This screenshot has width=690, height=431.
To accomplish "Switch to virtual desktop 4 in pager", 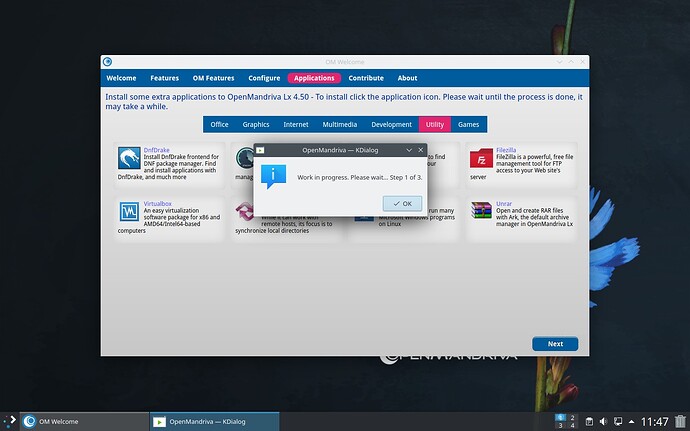I will pos(572,425).
